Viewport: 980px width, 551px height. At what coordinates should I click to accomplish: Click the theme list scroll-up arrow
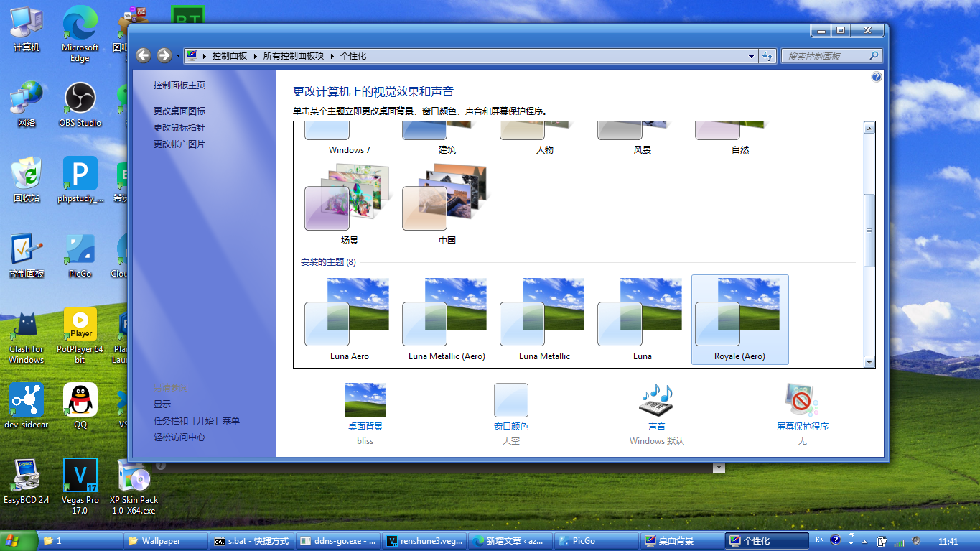click(x=869, y=129)
